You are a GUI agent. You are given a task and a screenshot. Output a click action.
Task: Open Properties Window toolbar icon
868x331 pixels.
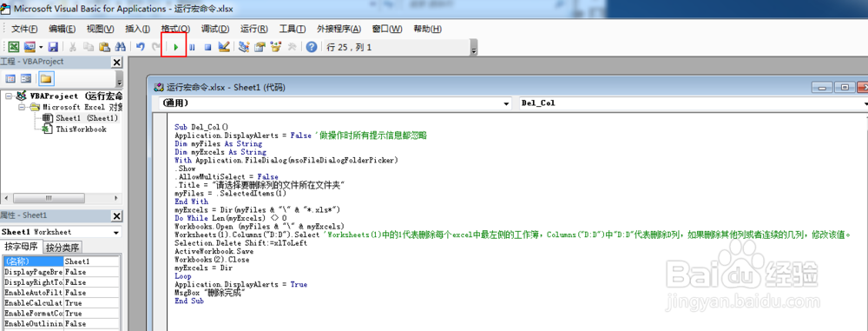pyautogui.click(x=259, y=47)
